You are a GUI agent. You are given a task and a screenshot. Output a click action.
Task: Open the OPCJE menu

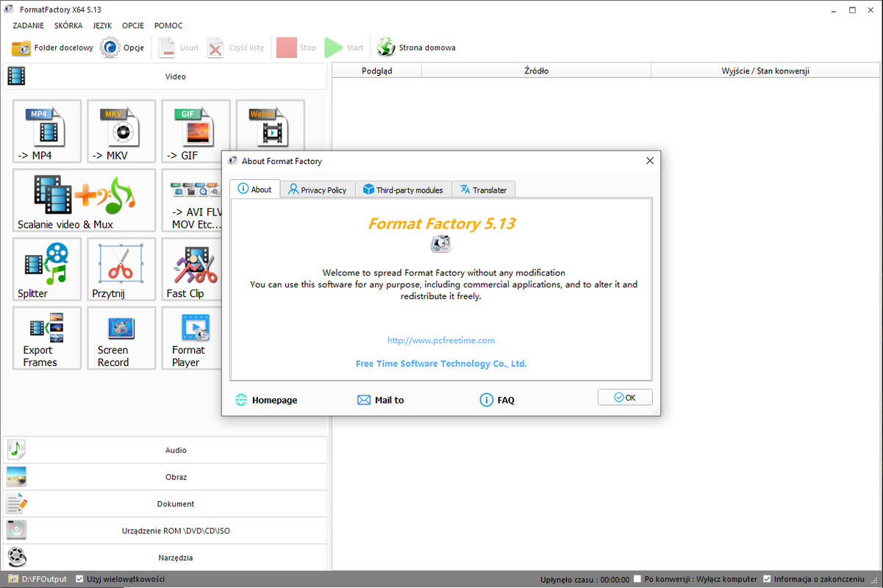(x=133, y=26)
